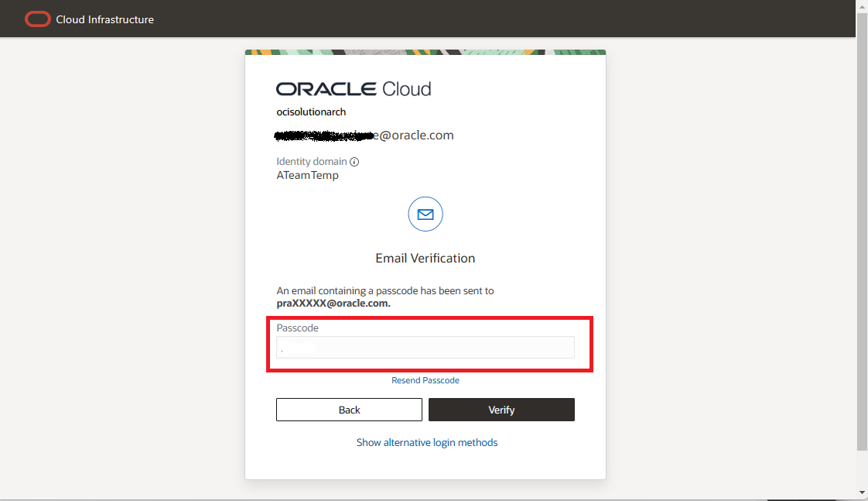
Task: Click the Cloud Infrastructure header text
Action: click(104, 19)
